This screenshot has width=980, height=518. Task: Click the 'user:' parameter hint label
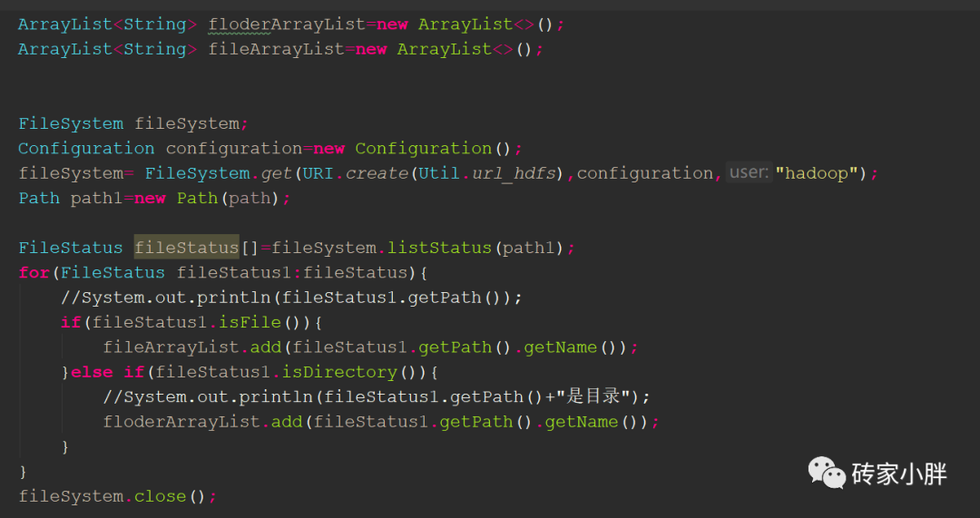pos(750,172)
